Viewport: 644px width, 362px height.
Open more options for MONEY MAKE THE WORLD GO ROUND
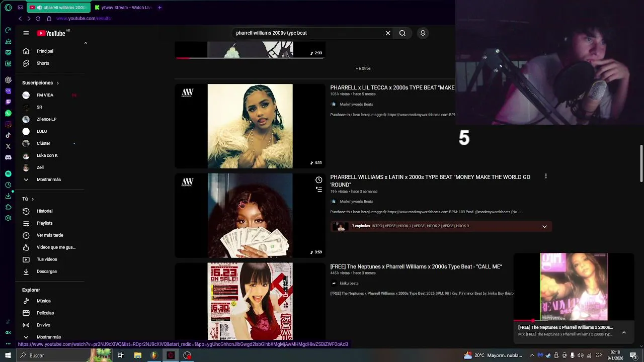(546, 176)
